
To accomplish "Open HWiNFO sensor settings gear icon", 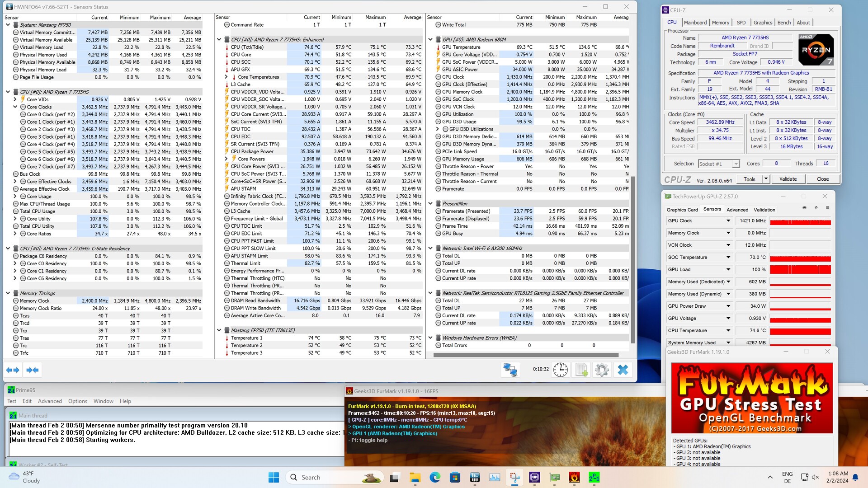I will pyautogui.click(x=602, y=370).
